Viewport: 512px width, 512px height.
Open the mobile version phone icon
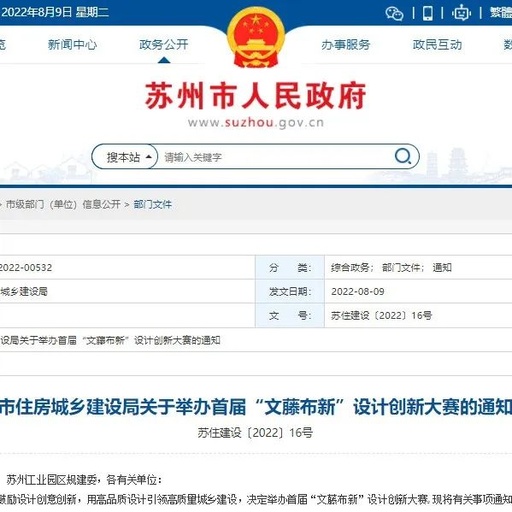click(x=428, y=13)
